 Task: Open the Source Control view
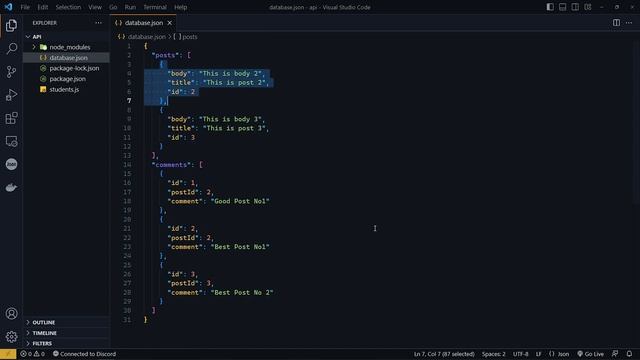click(11, 72)
